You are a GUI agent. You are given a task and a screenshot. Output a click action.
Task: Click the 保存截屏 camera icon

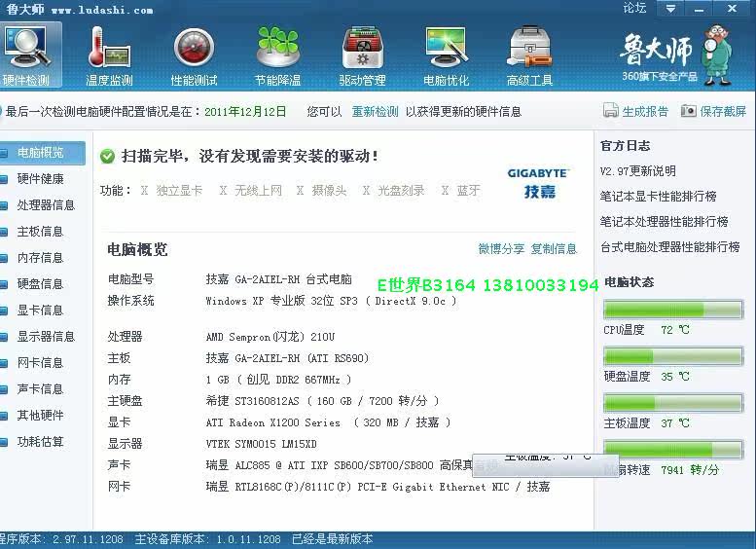(x=689, y=111)
